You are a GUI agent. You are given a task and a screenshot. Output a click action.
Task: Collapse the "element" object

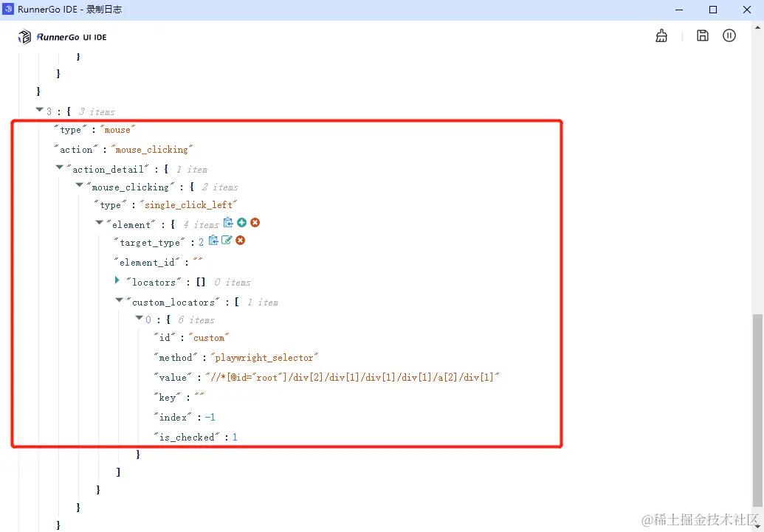[x=100, y=223]
